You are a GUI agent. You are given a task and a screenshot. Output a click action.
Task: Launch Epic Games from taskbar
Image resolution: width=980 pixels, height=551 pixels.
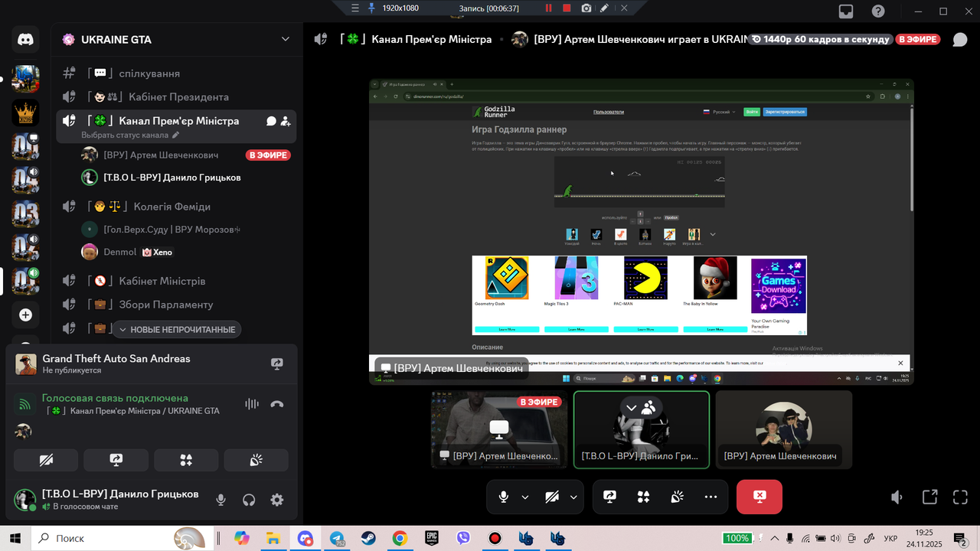[x=432, y=538]
